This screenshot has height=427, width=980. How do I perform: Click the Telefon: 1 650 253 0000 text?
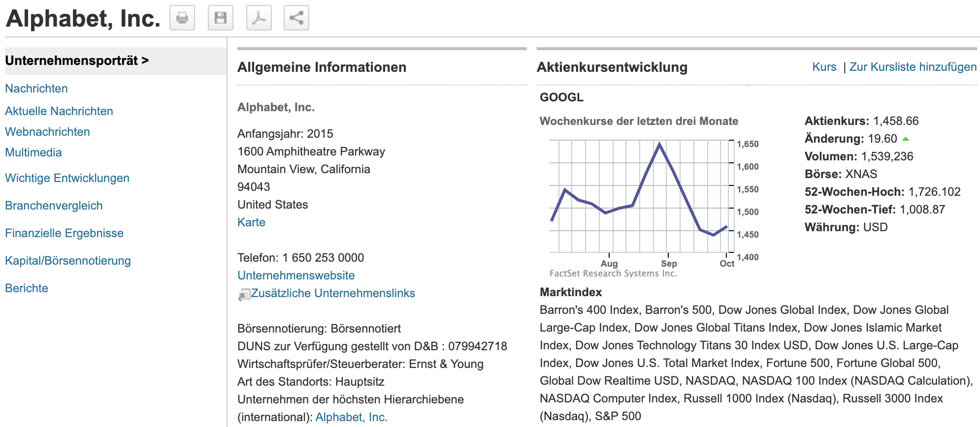[x=300, y=258]
